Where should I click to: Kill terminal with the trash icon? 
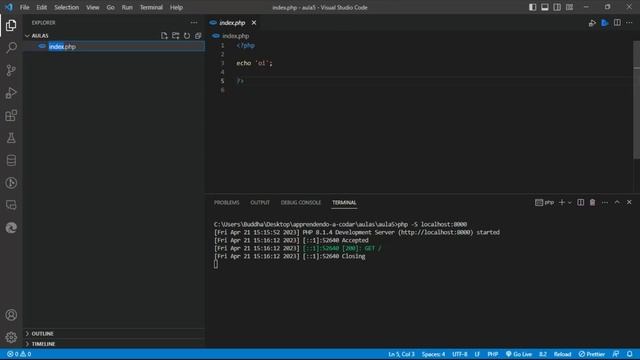pyautogui.click(x=593, y=202)
